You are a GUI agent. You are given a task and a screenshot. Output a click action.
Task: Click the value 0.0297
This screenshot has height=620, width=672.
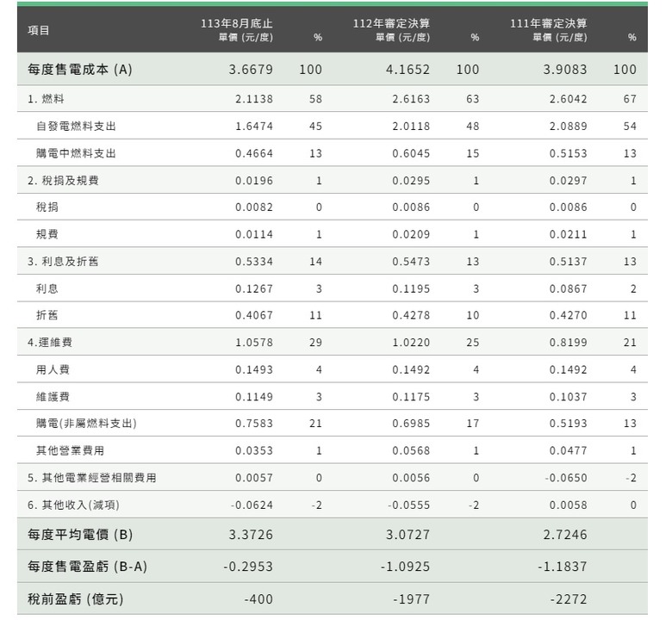click(x=568, y=181)
